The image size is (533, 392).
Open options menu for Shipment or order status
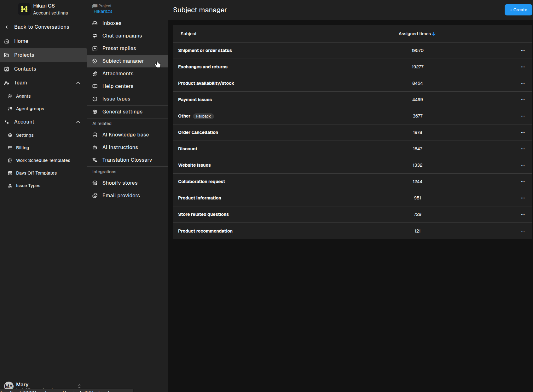(x=523, y=50)
